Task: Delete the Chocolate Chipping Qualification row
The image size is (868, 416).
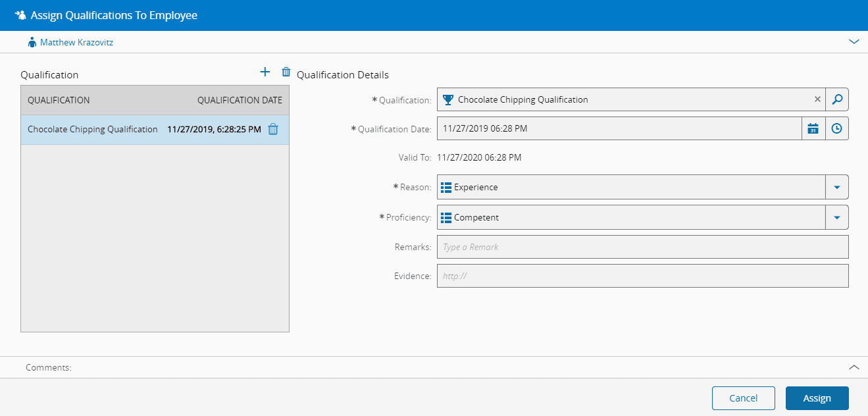Action: (x=273, y=130)
